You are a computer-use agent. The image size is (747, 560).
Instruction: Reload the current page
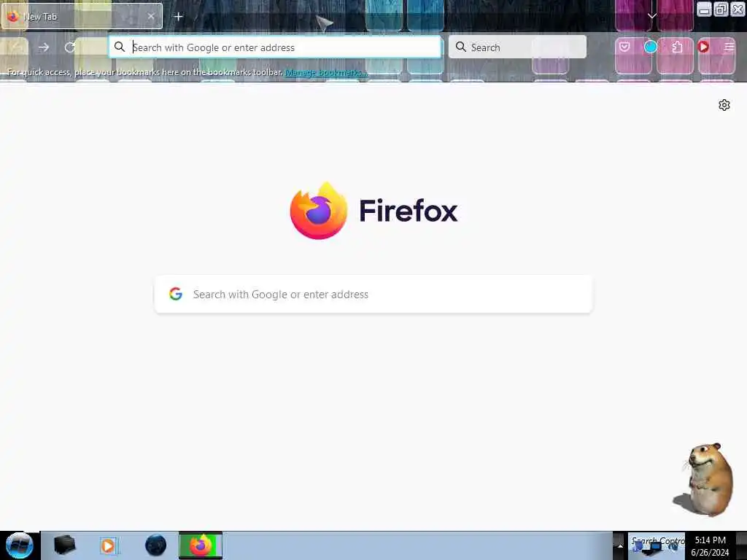point(70,47)
